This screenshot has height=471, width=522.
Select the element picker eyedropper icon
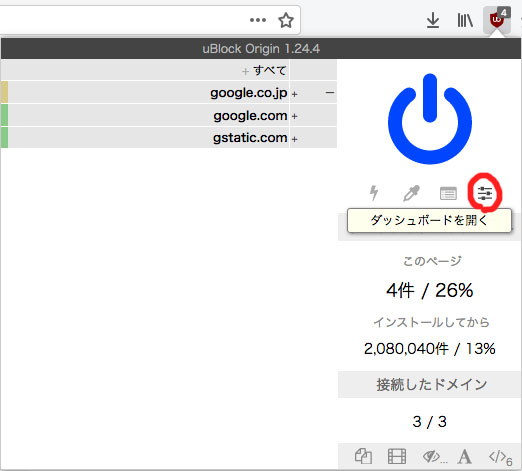coord(411,193)
